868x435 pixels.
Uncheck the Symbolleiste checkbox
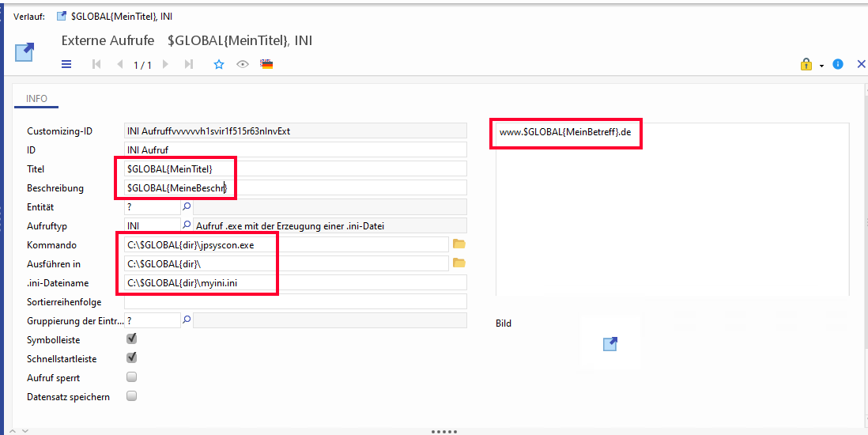pos(132,339)
